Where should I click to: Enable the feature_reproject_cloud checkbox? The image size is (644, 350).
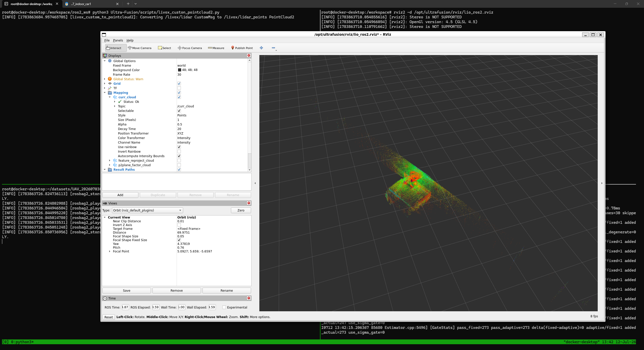click(x=179, y=160)
